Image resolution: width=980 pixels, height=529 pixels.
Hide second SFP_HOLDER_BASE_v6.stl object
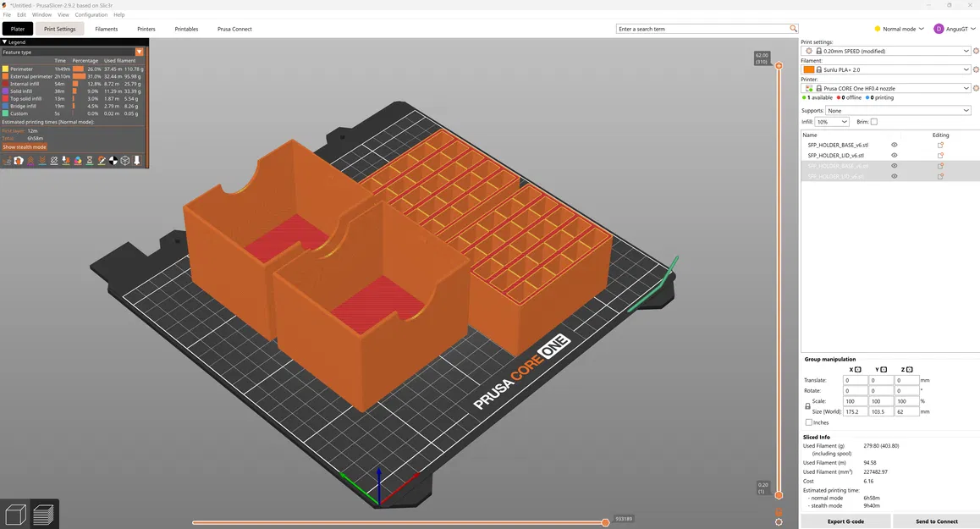(x=894, y=166)
